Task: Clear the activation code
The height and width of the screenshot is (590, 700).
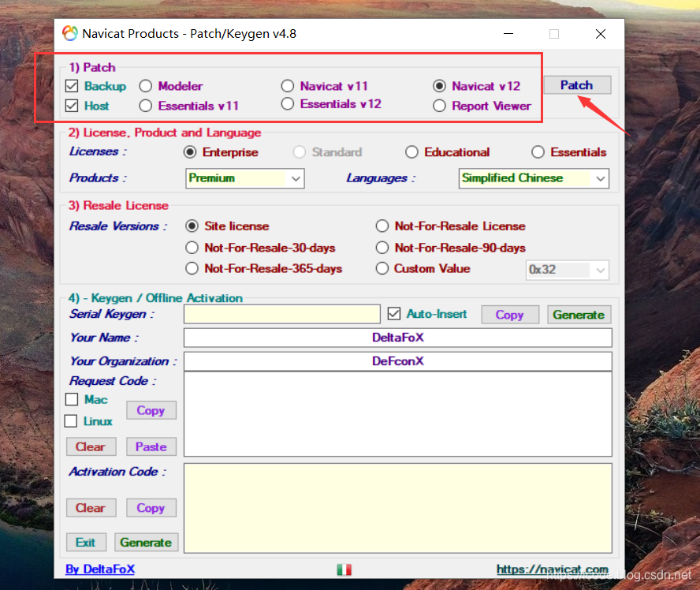Action: [91, 508]
